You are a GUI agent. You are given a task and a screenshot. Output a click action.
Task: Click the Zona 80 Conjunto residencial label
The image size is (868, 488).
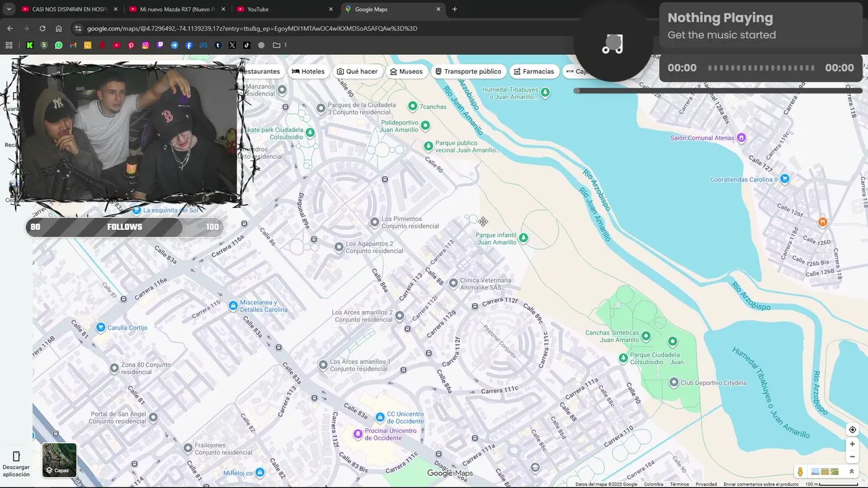click(146, 368)
